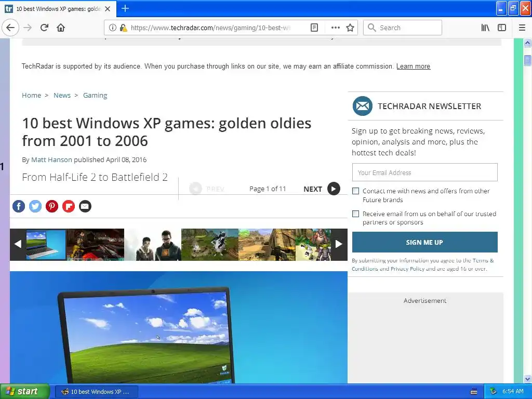Click the Firefox taskbar button
This screenshot has width=532, height=399.
pyautogui.click(x=96, y=392)
